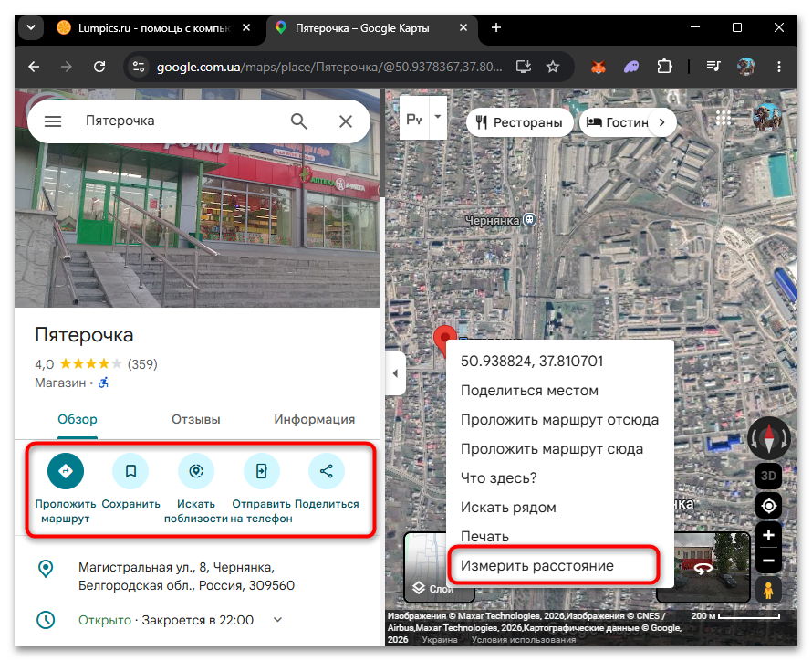Choose Проложить маршрут отсюда

tap(559, 420)
